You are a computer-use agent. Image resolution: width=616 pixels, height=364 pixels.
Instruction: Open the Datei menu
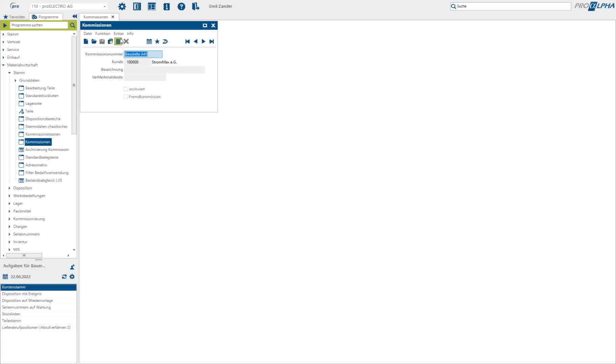pos(88,34)
